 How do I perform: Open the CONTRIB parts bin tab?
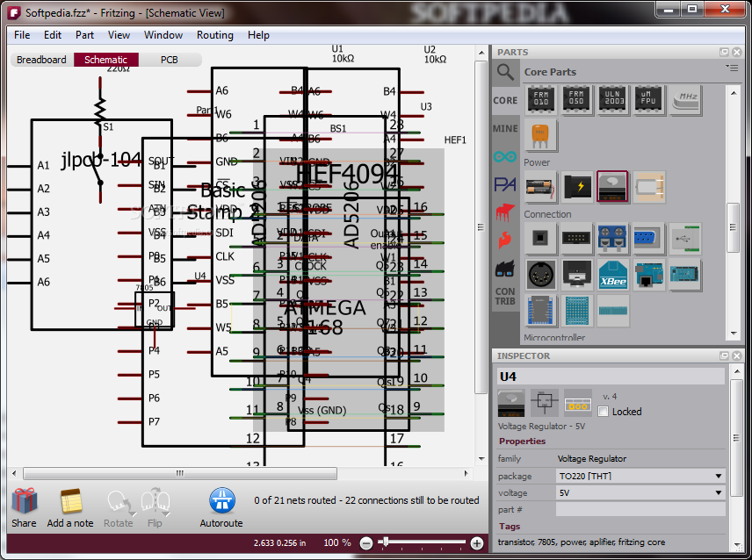click(505, 296)
